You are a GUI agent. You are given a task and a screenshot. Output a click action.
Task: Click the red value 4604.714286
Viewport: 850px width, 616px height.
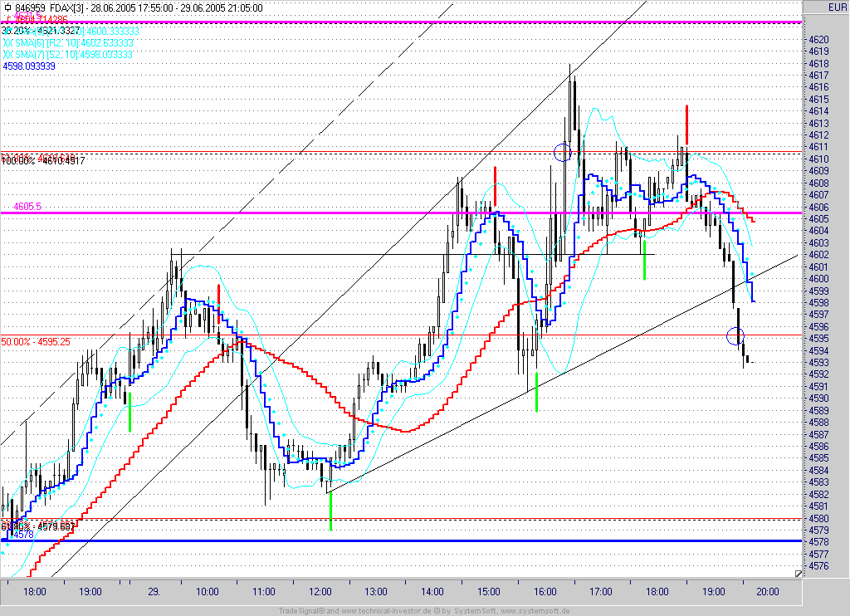pos(41,20)
